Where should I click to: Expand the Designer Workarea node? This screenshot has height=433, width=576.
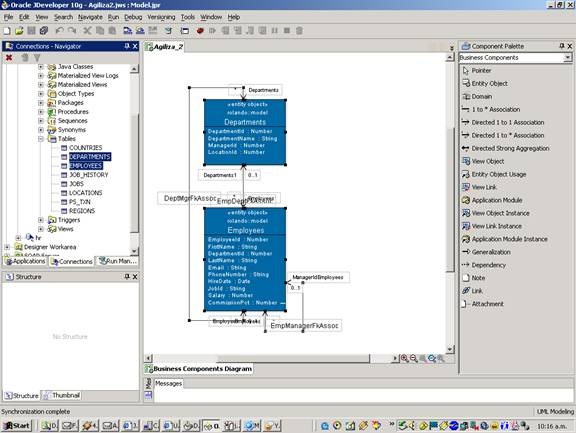[x=7, y=247]
